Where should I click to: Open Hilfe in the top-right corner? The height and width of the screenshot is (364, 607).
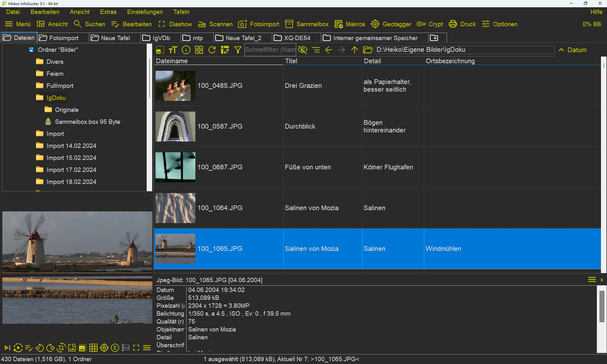596,12
